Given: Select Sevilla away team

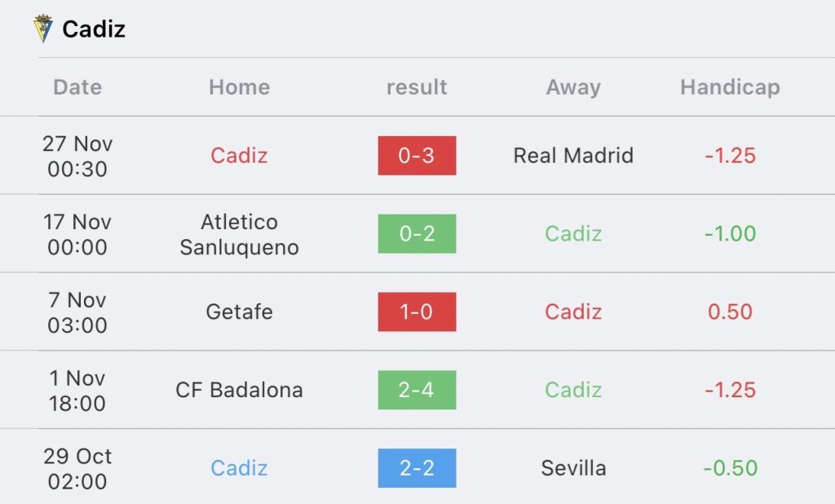Looking at the screenshot, I should (x=573, y=468).
